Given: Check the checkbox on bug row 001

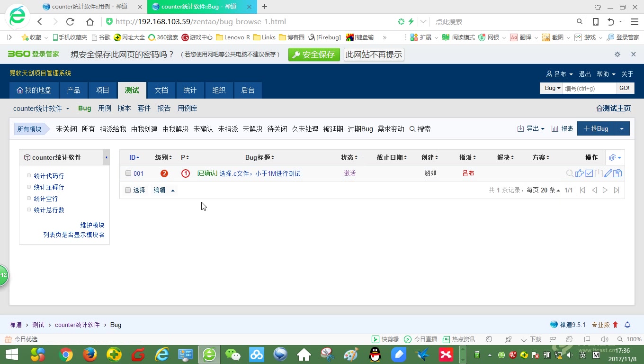Looking at the screenshot, I should (x=128, y=173).
